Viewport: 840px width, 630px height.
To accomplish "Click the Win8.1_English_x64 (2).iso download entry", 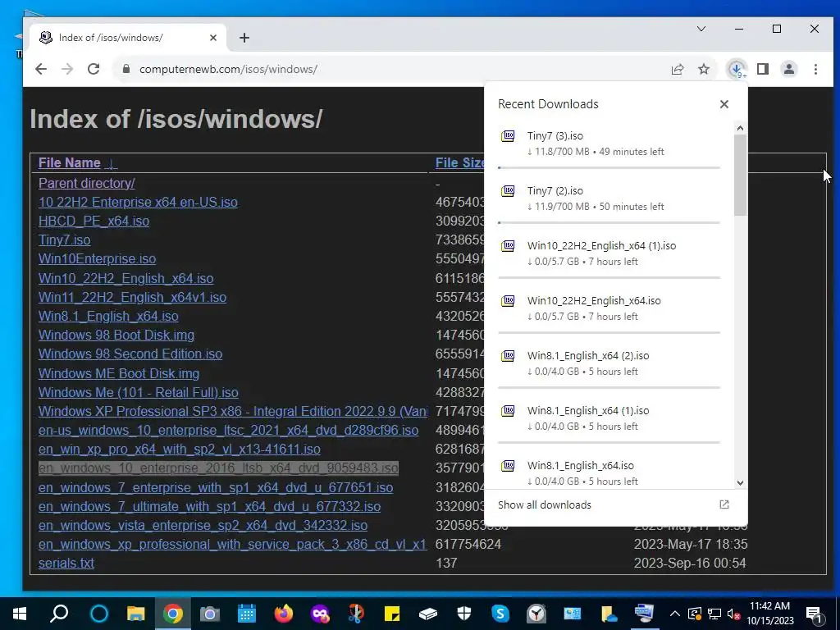I will click(609, 363).
